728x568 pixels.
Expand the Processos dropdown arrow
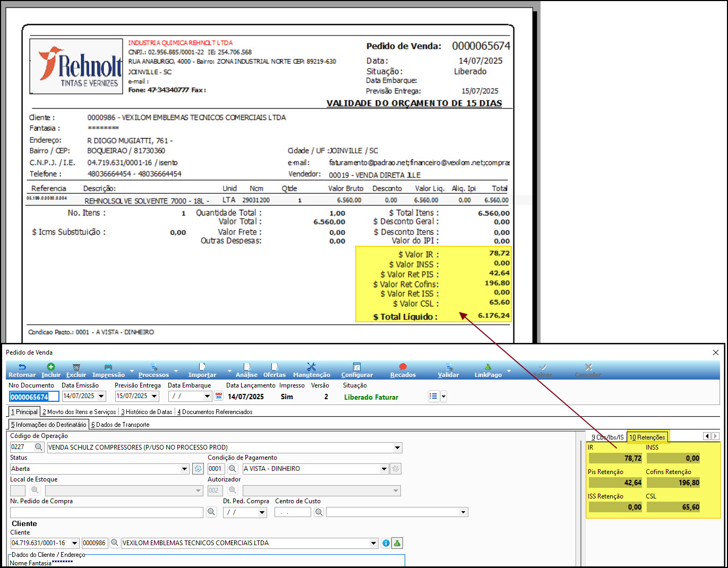tap(175, 371)
